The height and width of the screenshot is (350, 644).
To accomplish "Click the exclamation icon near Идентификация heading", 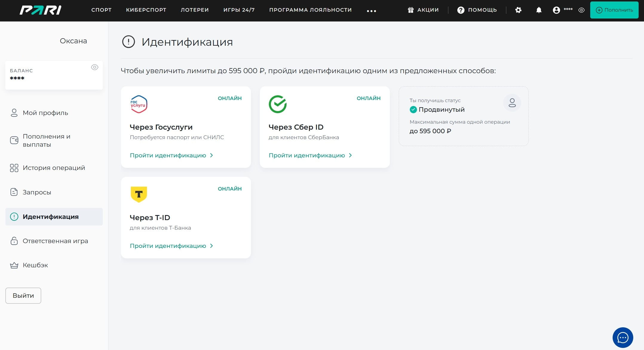I will pyautogui.click(x=128, y=42).
